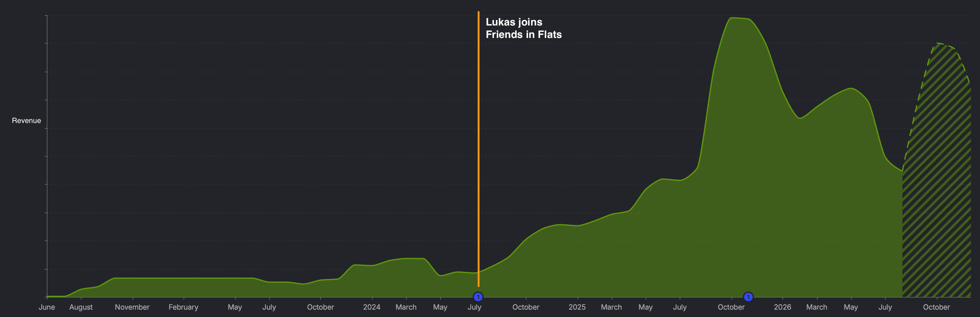The width and height of the screenshot is (980, 317).
Task: Select the November axis label
Action: pyautogui.click(x=132, y=307)
